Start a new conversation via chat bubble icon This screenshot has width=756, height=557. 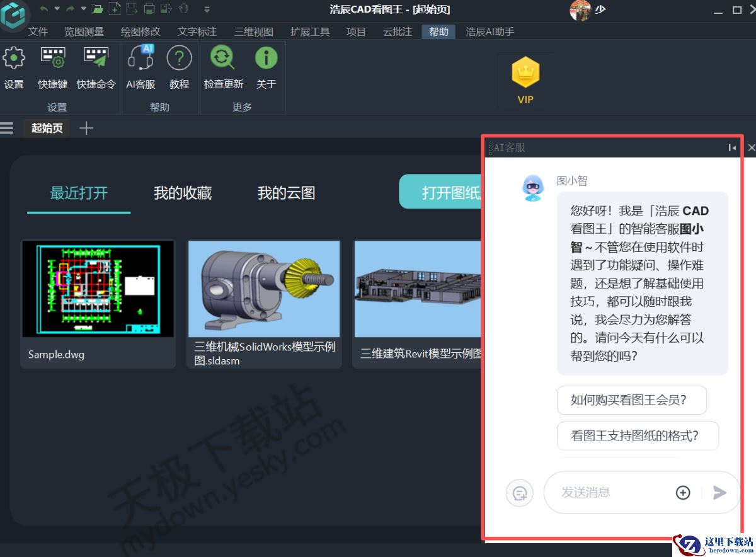tap(519, 493)
